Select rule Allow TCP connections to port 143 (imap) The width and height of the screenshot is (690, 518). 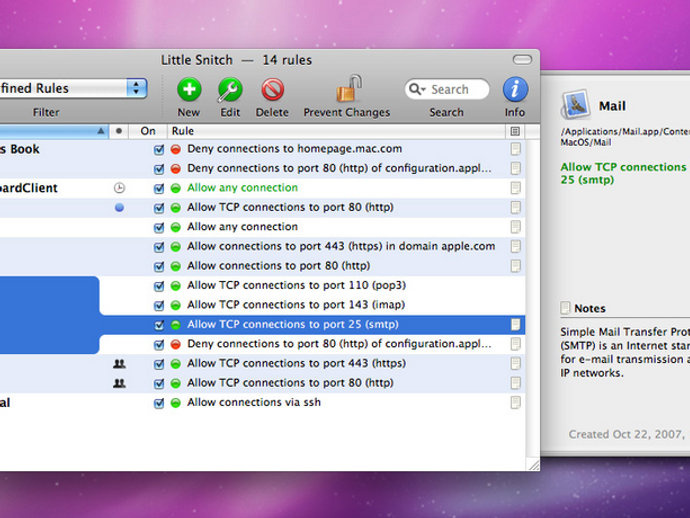click(x=296, y=305)
